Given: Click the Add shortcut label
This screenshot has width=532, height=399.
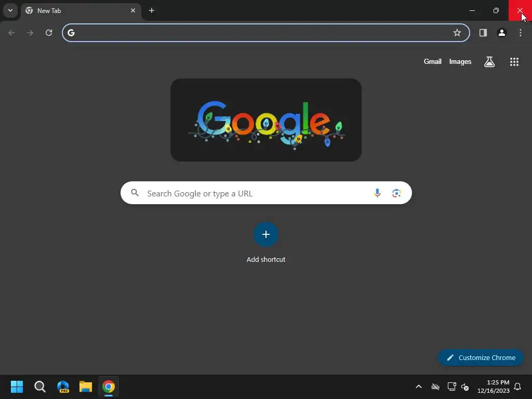Looking at the screenshot, I should [x=266, y=260].
